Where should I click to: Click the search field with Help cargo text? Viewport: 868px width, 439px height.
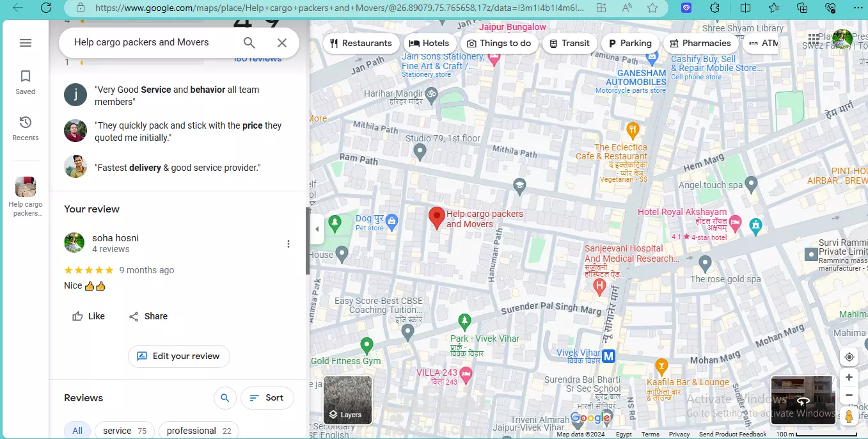[x=141, y=42]
